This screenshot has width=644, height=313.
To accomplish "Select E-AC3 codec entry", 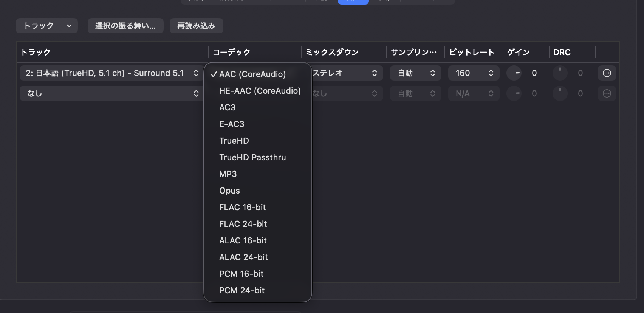I will pyautogui.click(x=232, y=124).
